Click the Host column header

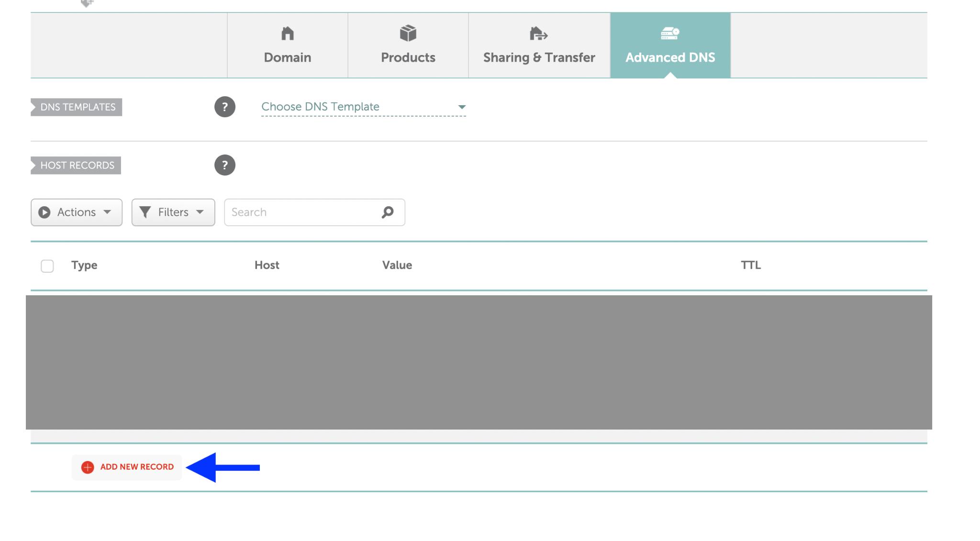[267, 265]
